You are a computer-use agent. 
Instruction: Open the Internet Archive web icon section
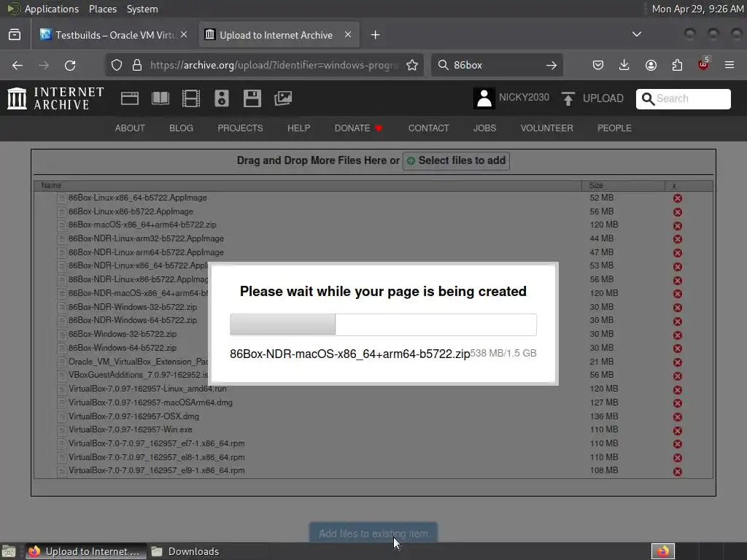tap(130, 98)
